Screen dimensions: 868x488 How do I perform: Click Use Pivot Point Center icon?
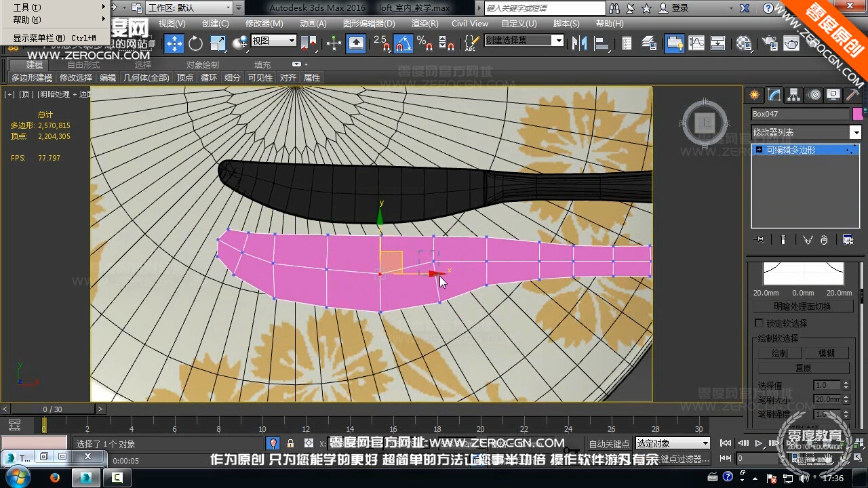click(x=309, y=43)
